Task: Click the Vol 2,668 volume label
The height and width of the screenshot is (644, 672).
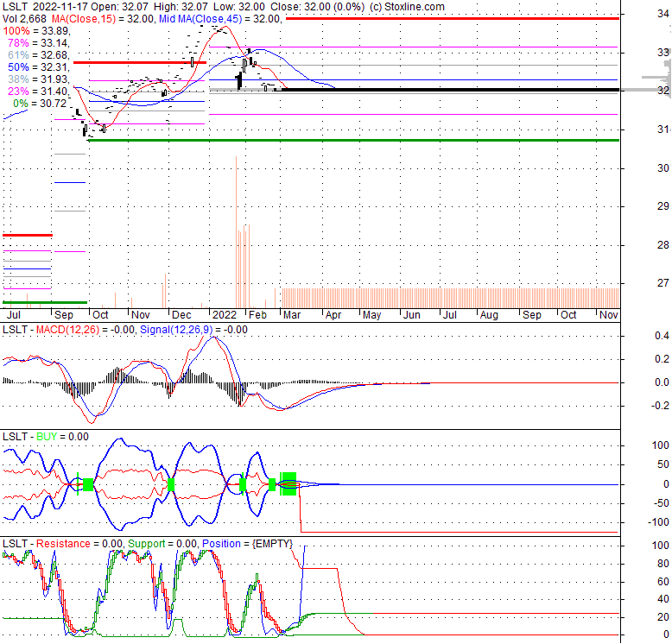Action: tap(26, 18)
